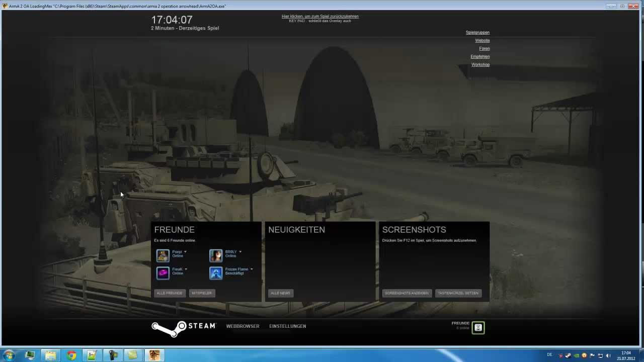Click the show desktop button at taskbar end
The width and height of the screenshot is (644, 362).
640,355
